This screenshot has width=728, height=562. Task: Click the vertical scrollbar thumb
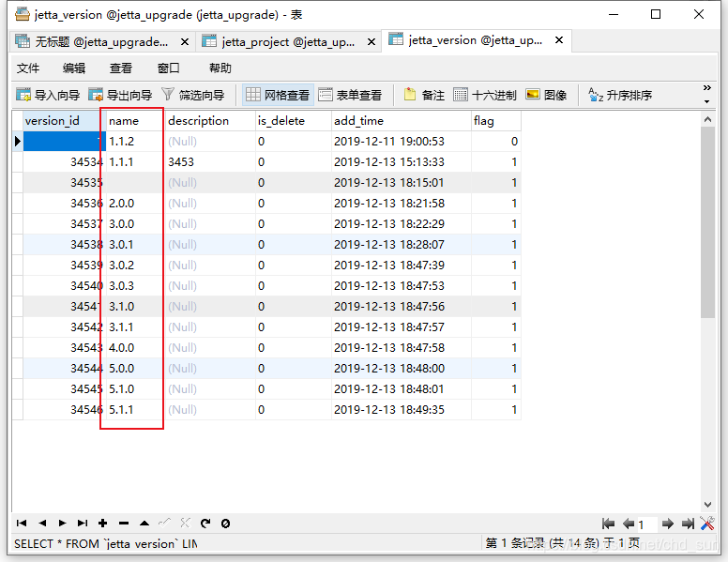tap(707, 222)
